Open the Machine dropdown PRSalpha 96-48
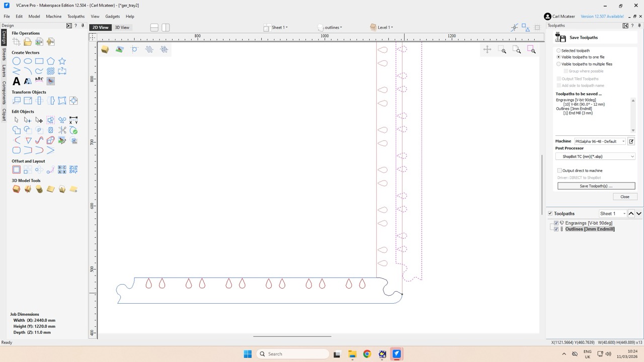This screenshot has height=362, width=644. (600, 141)
